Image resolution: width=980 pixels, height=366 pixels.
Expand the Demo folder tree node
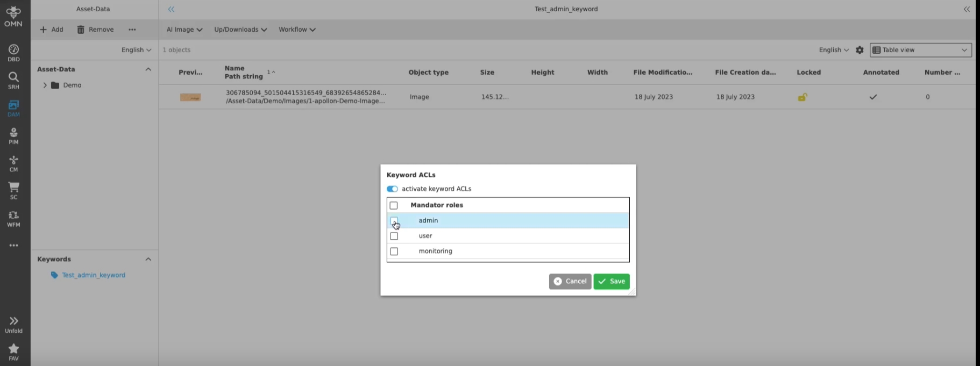45,85
